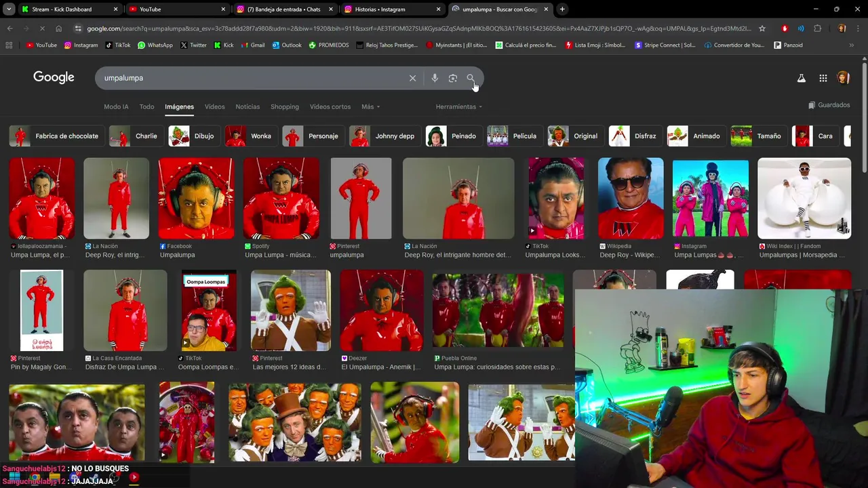Clear the search box with the X icon

(412, 78)
